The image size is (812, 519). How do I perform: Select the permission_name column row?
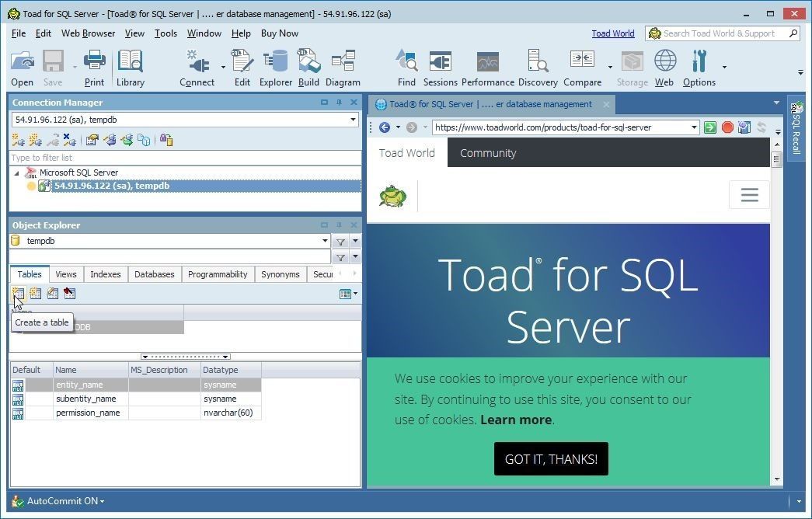pos(136,413)
